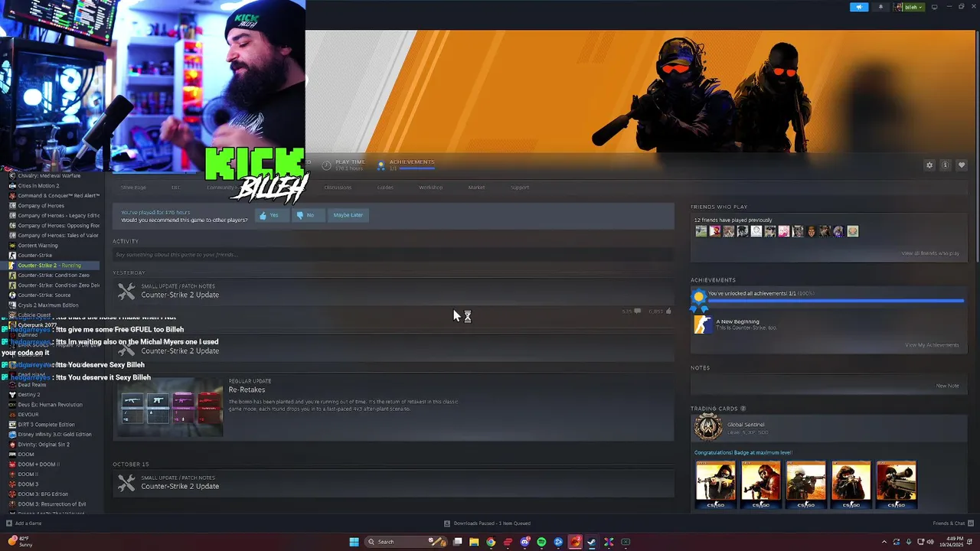Screen dimensions: 980x551
Task: Click the Maybe Later button
Action: 348,215
